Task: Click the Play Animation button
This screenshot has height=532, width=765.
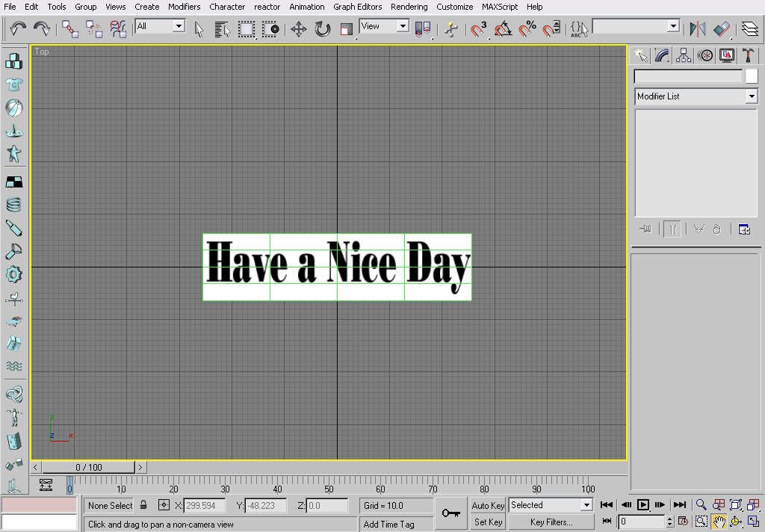Action: [x=643, y=504]
